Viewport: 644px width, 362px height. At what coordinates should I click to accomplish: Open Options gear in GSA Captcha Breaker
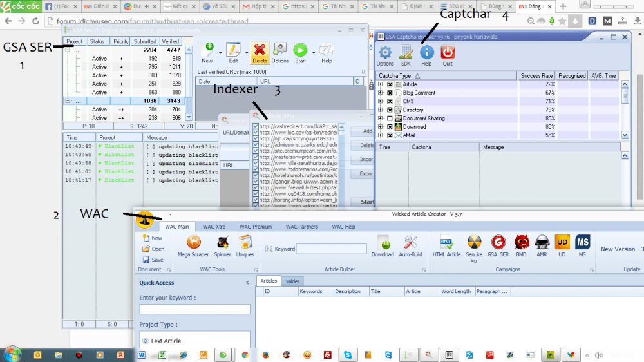click(x=385, y=53)
